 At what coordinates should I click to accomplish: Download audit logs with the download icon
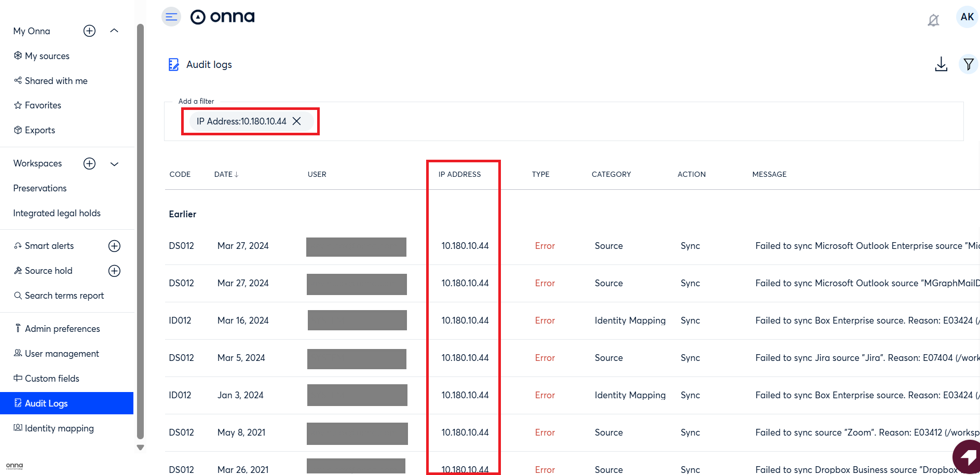coord(941,64)
